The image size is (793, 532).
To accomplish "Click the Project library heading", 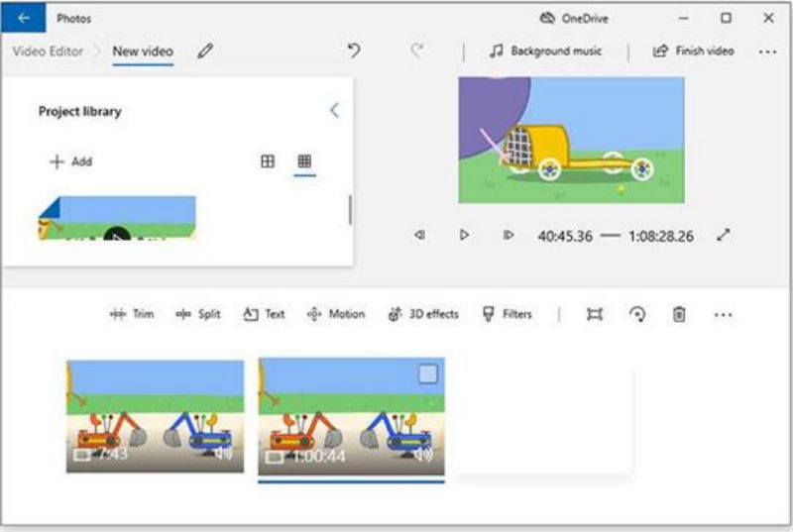I will pyautogui.click(x=80, y=111).
